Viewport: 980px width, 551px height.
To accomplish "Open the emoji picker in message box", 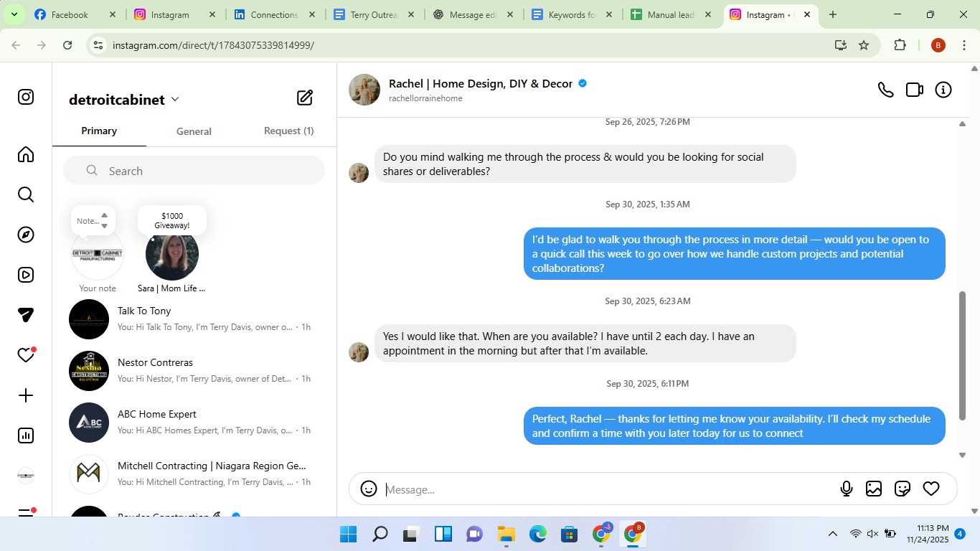I will pos(369,489).
